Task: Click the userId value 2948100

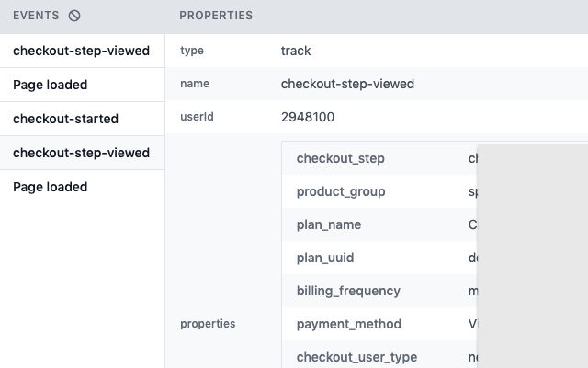Action: pos(308,117)
